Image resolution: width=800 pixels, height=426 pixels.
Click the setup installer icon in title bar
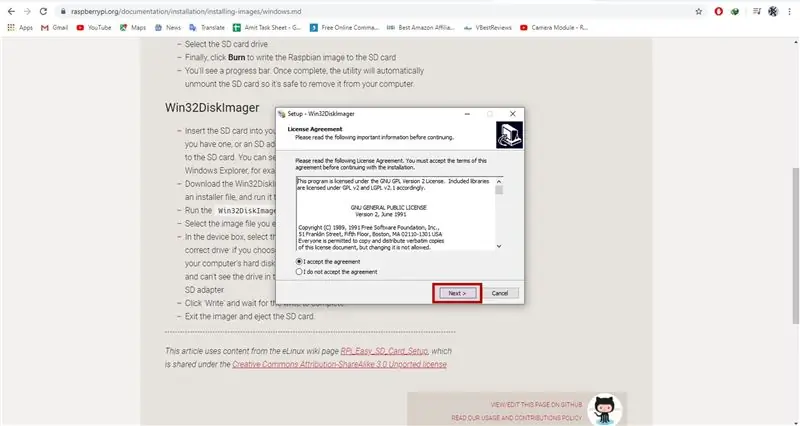pos(282,114)
